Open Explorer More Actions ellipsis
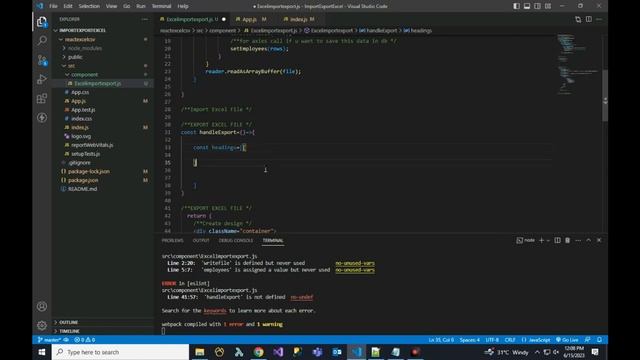 click(x=145, y=19)
